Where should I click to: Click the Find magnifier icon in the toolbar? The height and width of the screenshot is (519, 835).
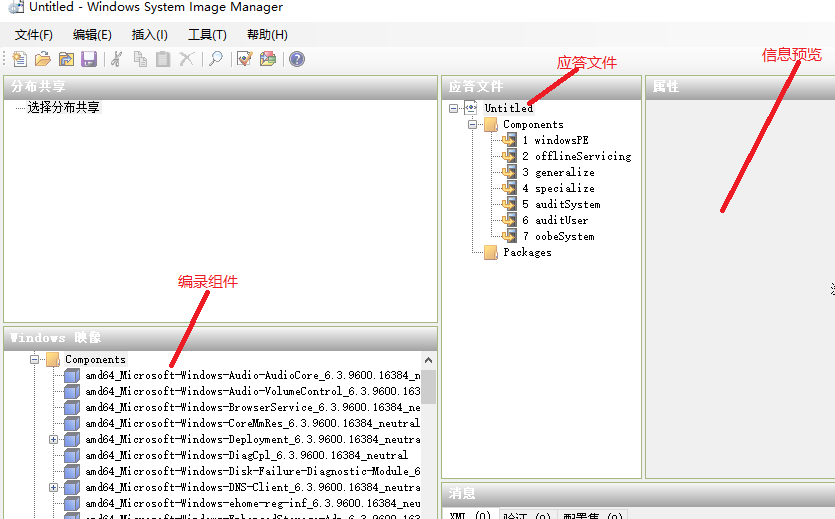[x=215, y=59]
